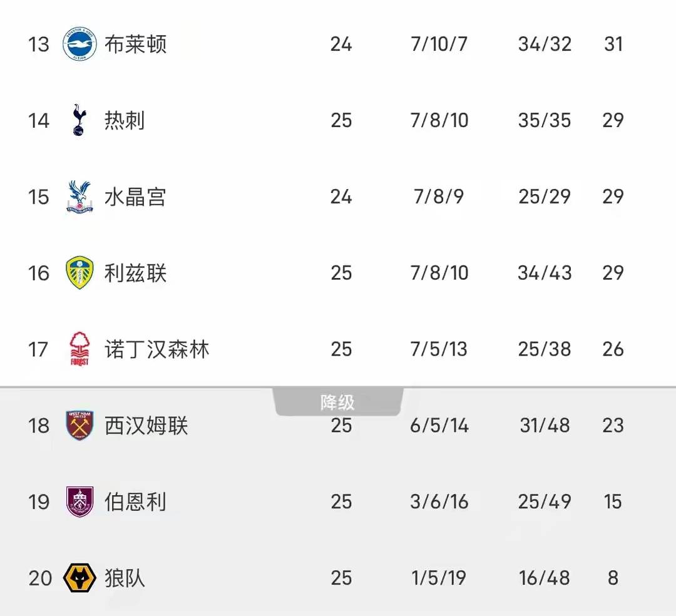Viewport: 676px width, 616px height.
Task: Click Brighton's 31 points value
Action: (x=613, y=44)
